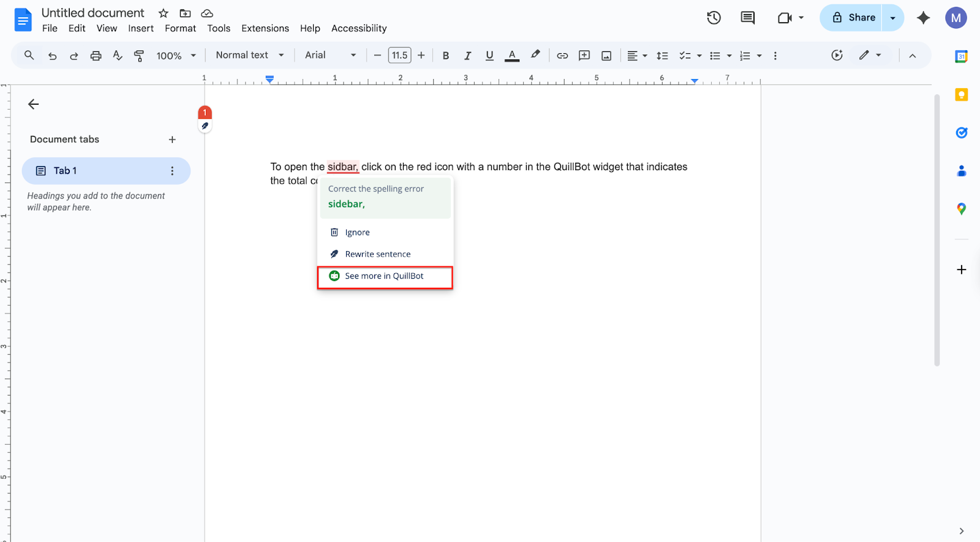This screenshot has width=980, height=542.
Task: Toggle bold formatting
Action: tap(445, 56)
